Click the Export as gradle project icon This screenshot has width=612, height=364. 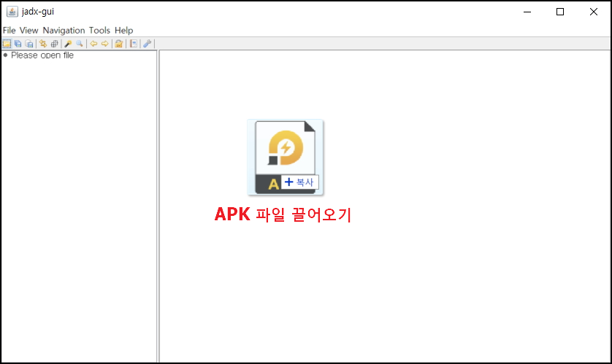[x=29, y=44]
